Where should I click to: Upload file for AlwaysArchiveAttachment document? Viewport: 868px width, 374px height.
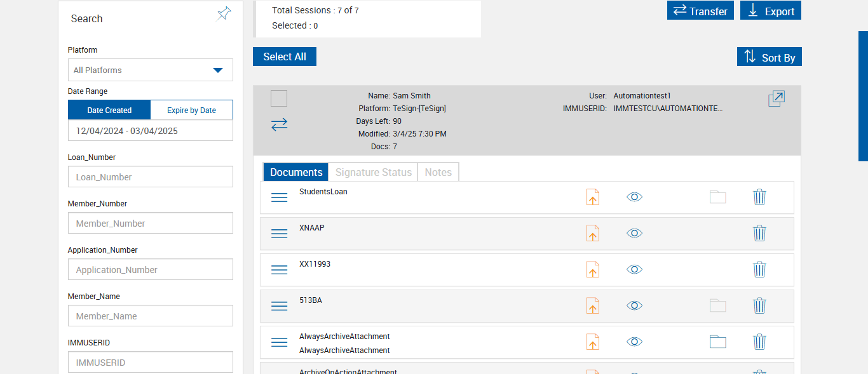tap(592, 342)
